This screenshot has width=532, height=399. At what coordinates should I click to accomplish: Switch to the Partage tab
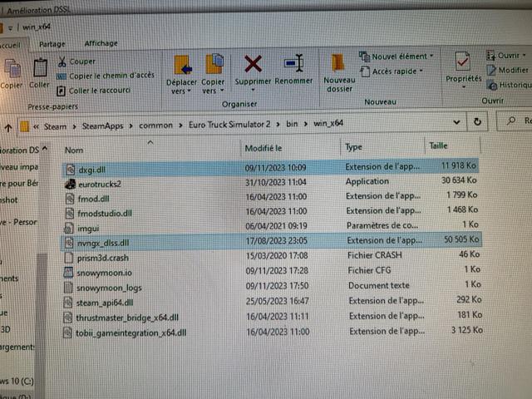point(52,44)
